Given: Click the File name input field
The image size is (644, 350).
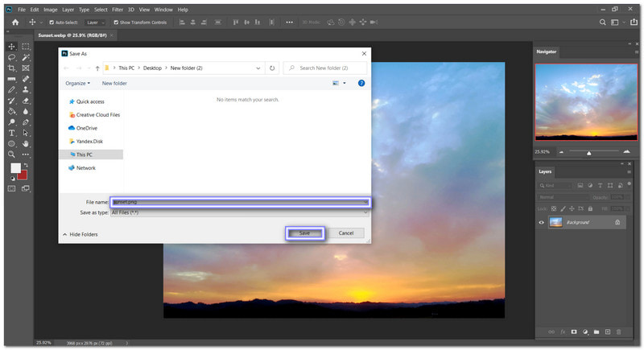Looking at the screenshot, I should (239, 202).
